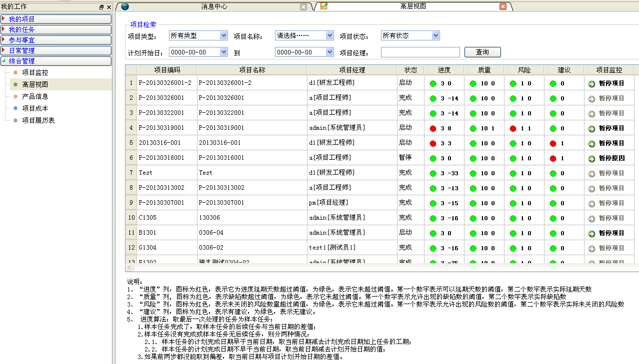The image size is (639, 364).
Task: Click the 暂停项目 link for P-20130319001
Action: pos(611,128)
